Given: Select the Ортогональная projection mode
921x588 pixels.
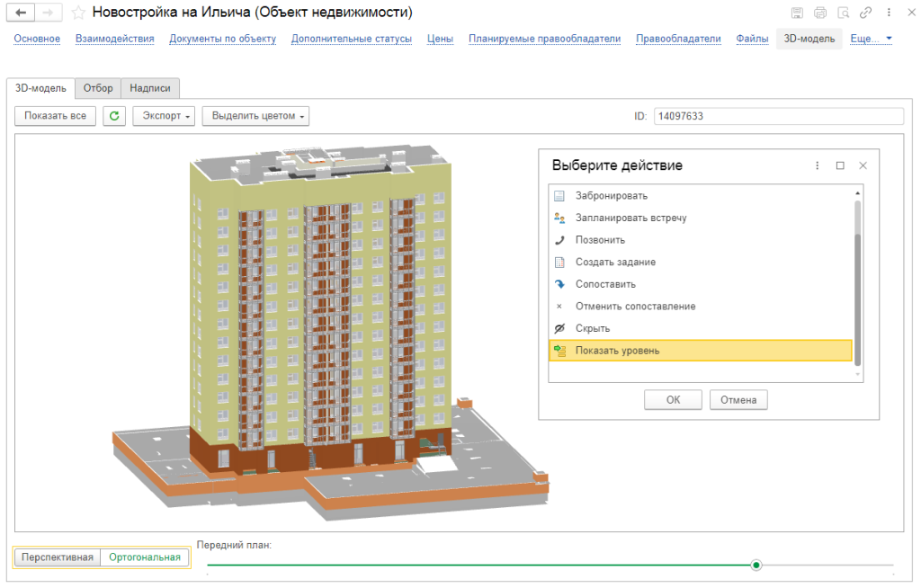Looking at the screenshot, I should [x=145, y=557].
